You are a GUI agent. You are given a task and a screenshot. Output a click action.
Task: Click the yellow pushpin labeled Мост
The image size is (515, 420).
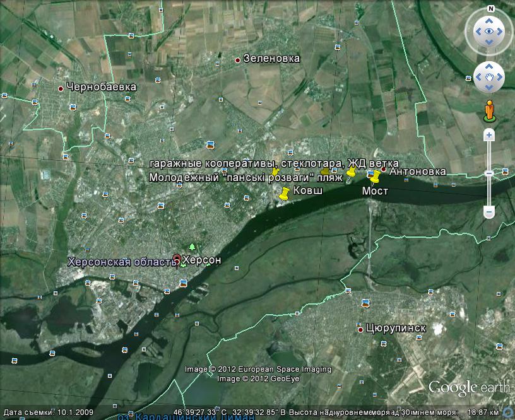376,178
